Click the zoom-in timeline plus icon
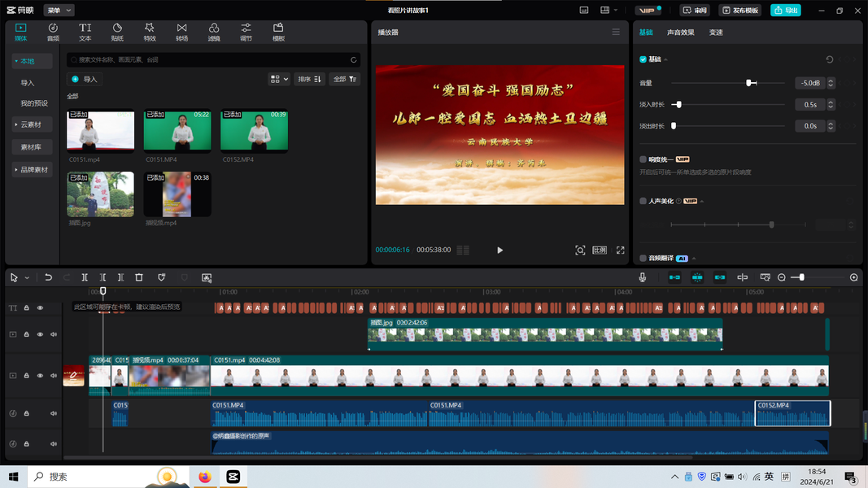Image resolution: width=868 pixels, height=488 pixels. (854, 277)
